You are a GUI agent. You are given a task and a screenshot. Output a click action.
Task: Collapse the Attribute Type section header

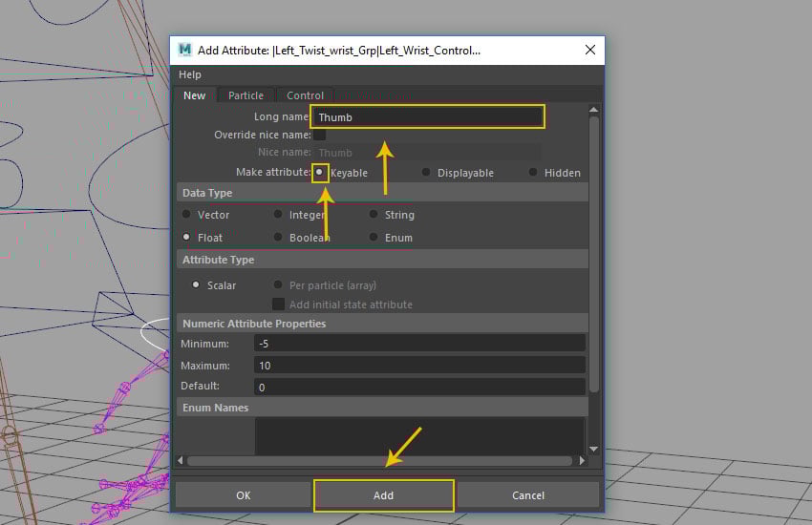pyautogui.click(x=383, y=260)
